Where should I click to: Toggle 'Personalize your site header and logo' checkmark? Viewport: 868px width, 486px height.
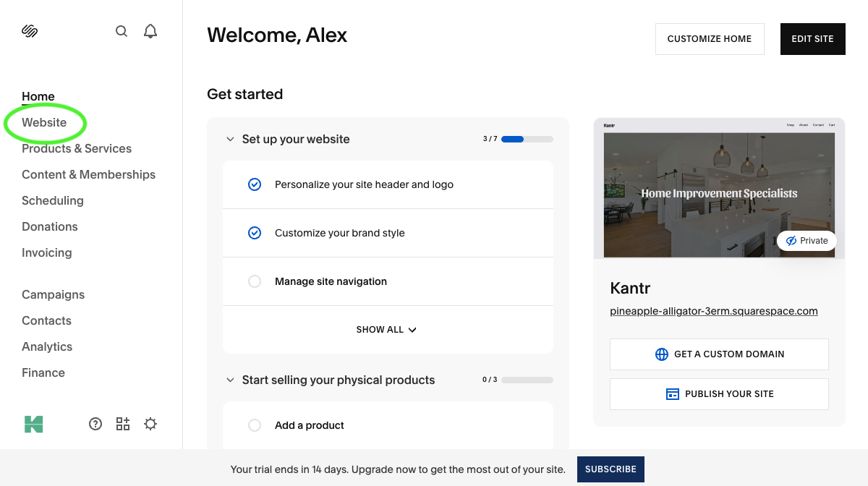click(255, 184)
